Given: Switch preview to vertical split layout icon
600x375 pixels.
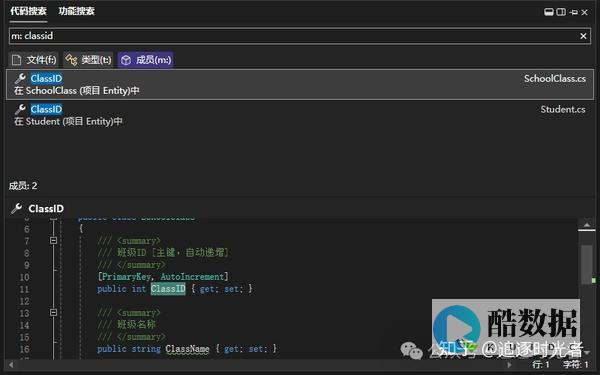Looking at the screenshot, I should pyautogui.click(x=561, y=12).
